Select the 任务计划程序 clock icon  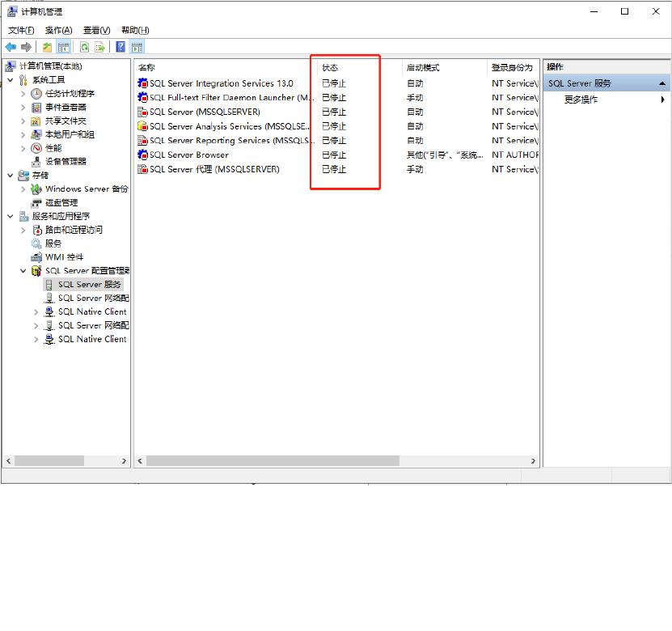(36, 94)
